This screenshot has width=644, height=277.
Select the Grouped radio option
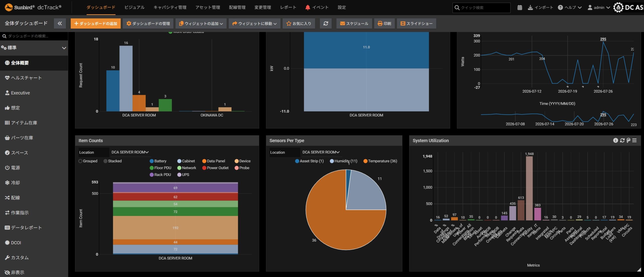pyautogui.click(x=80, y=161)
